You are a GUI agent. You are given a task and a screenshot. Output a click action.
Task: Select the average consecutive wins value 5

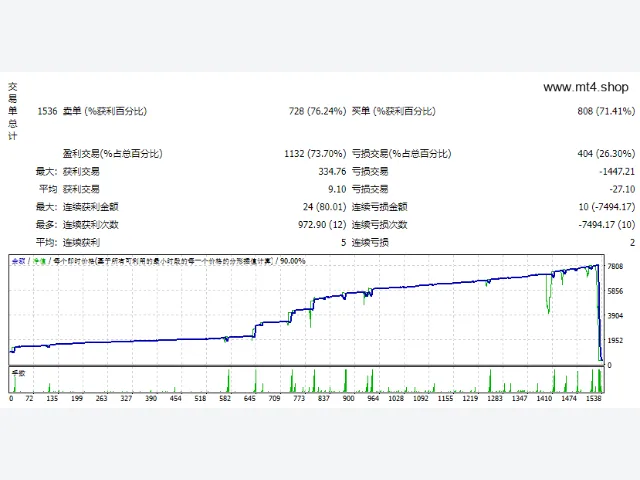click(343, 242)
